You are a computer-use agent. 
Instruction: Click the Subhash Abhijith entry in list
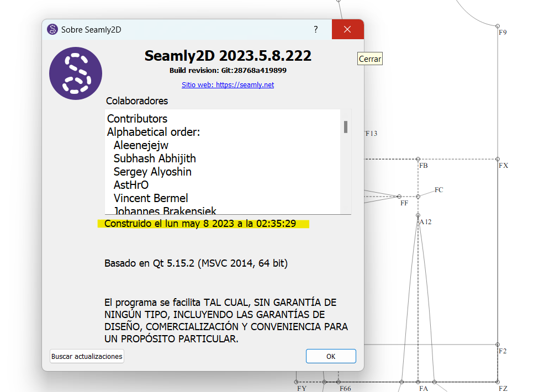click(155, 158)
